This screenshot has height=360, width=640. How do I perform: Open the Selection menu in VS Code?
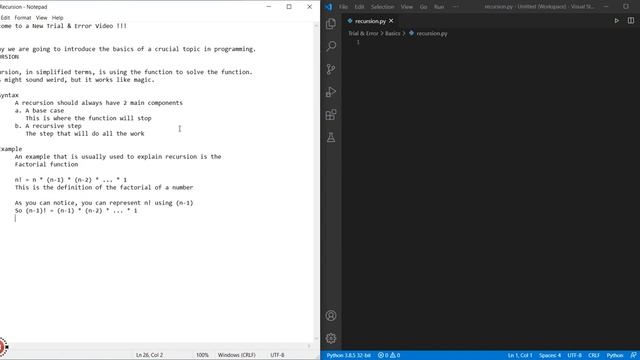pos(382,7)
